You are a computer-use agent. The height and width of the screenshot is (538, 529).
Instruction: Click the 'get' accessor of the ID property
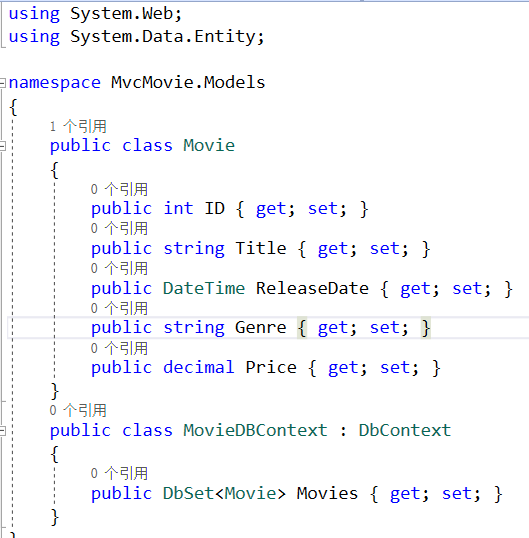pos(271,210)
